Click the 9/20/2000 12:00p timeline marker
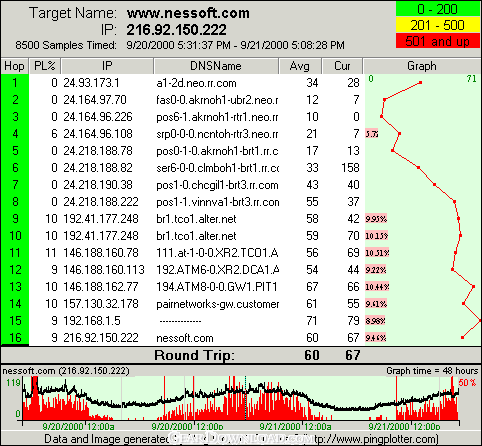Screen dimensions: 482x446 tap(187, 427)
